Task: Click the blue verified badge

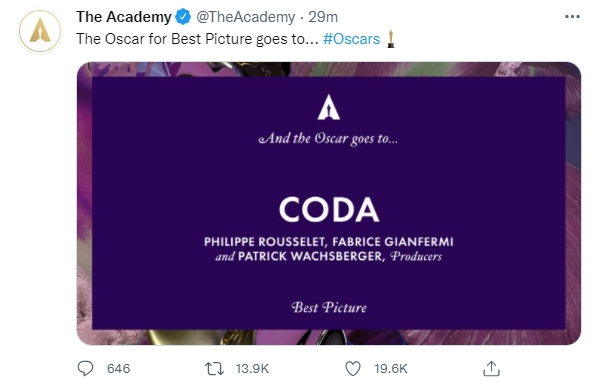Action: (183, 17)
